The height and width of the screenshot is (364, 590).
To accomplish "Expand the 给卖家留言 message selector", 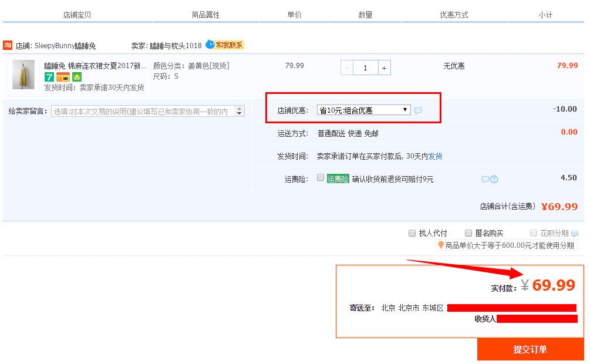I will pyautogui.click(x=238, y=112).
